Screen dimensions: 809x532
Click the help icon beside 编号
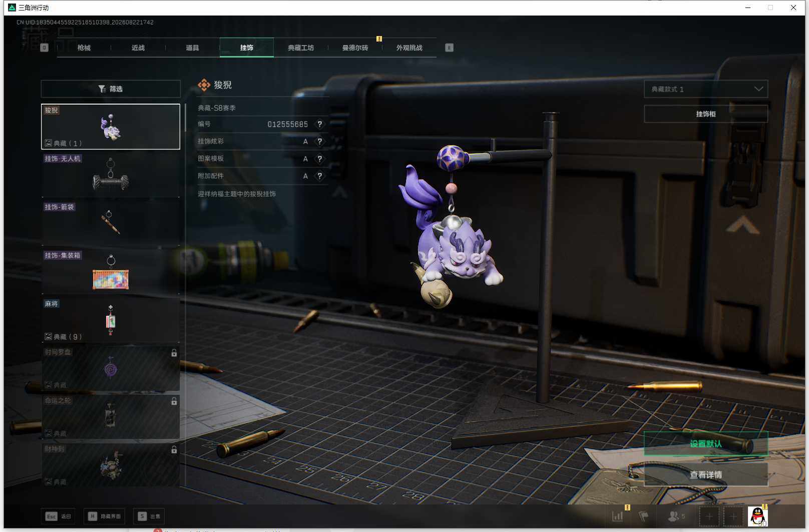[319, 124]
